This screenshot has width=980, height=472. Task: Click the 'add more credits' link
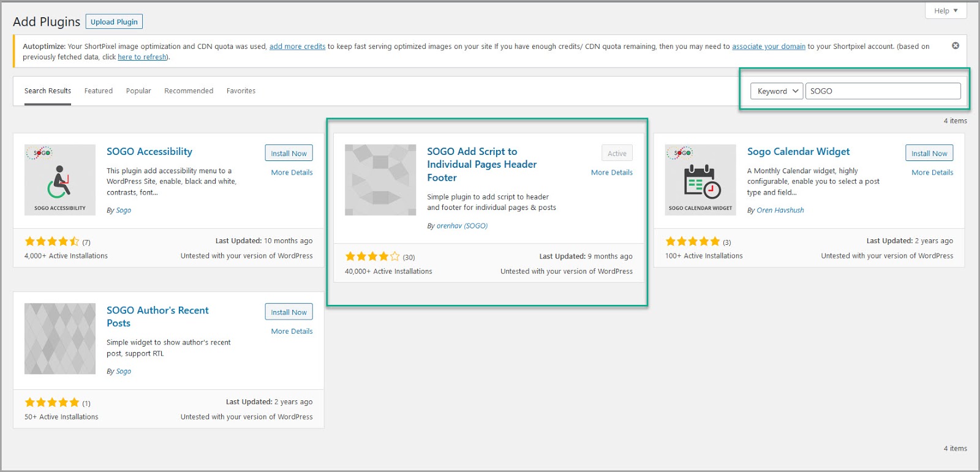point(297,47)
